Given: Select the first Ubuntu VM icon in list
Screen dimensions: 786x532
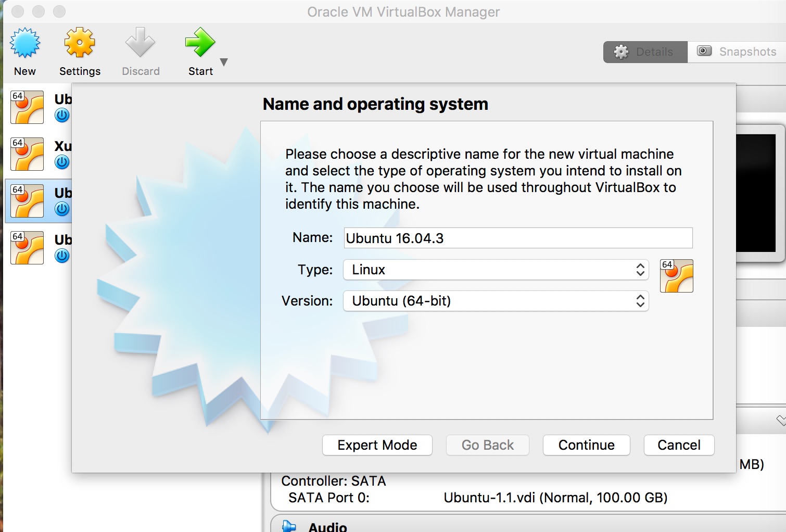Looking at the screenshot, I should (27, 107).
